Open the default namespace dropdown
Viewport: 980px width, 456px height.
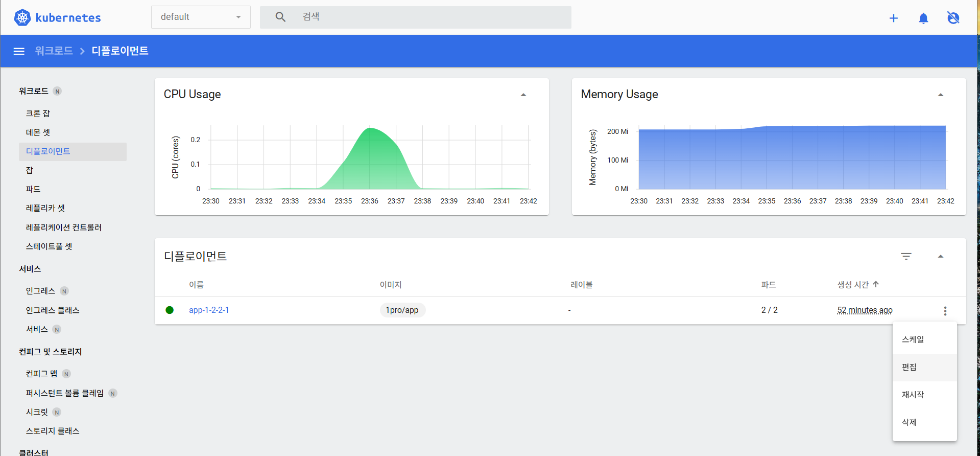(201, 17)
